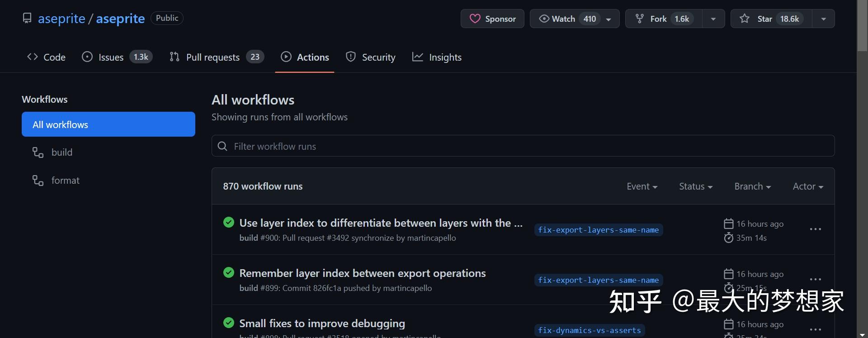Click the repository icon beside aseprite
This screenshot has height=338, width=868.
click(27, 18)
